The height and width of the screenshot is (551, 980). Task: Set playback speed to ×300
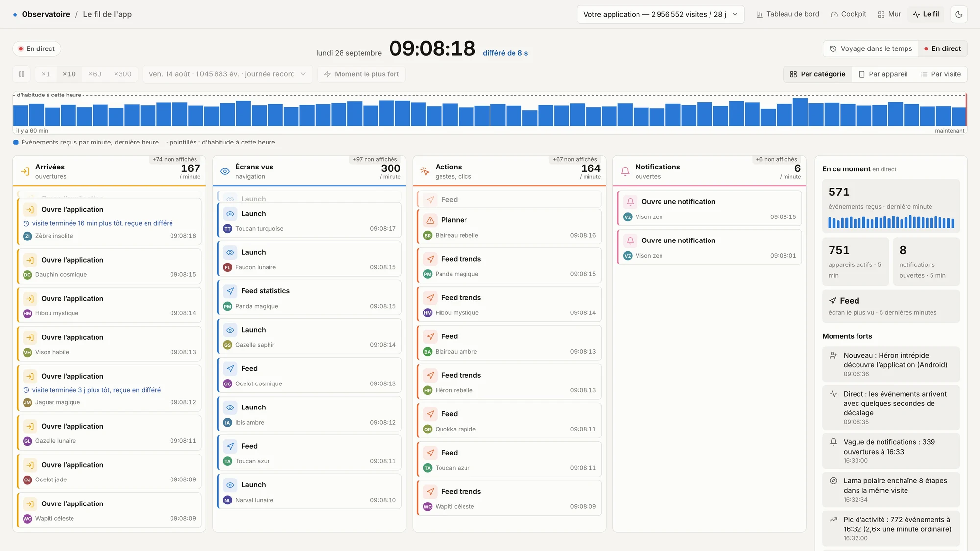[x=122, y=74]
